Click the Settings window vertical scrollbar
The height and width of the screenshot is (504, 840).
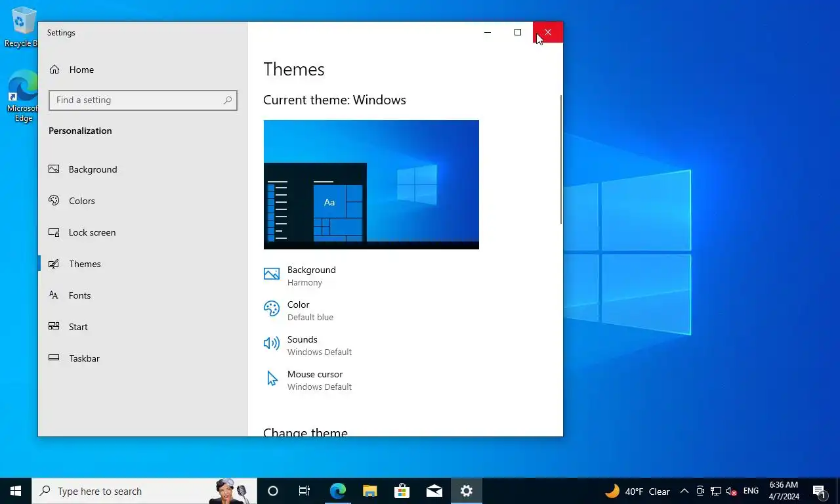[x=560, y=159]
